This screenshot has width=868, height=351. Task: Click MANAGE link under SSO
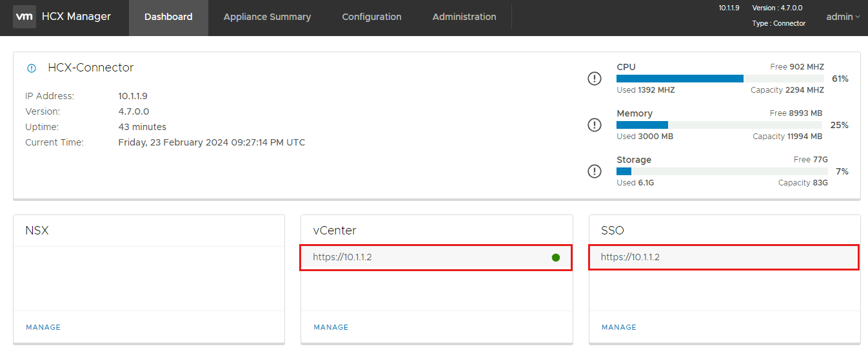point(619,327)
